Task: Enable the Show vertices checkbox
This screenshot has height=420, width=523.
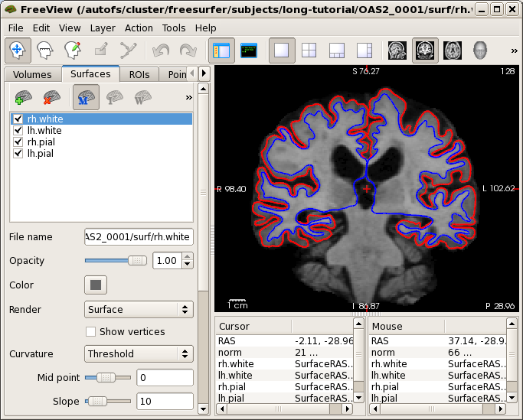Action: pyautogui.click(x=91, y=332)
